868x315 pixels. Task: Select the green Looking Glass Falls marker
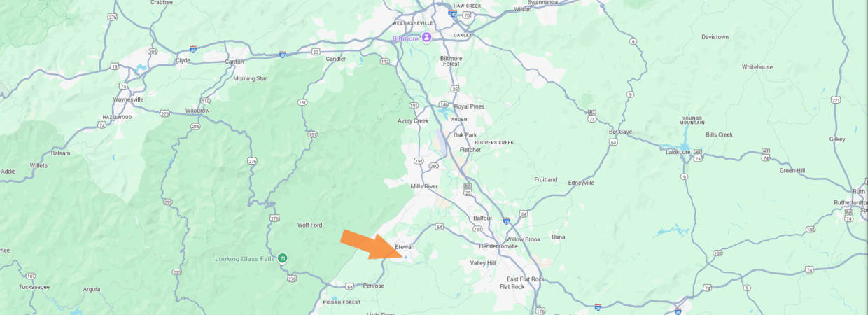pyautogui.click(x=283, y=258)
